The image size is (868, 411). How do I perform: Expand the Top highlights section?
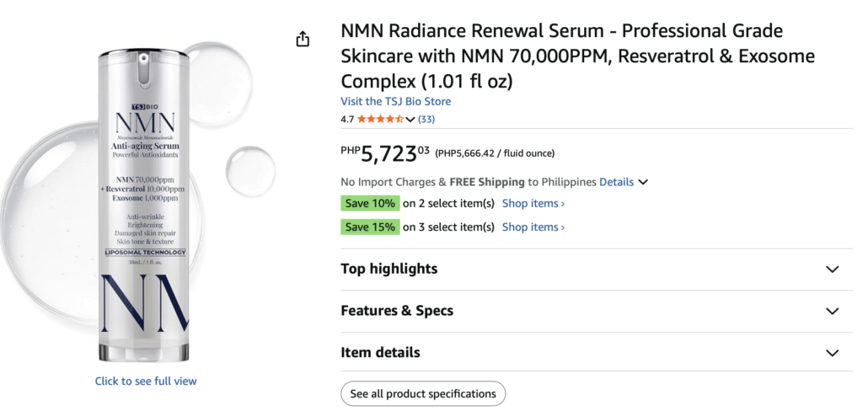[597, 270]
